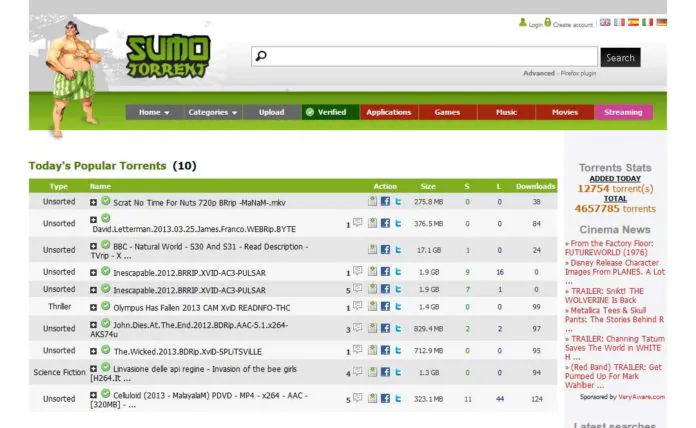Show Verified torrents
Viewport: 696px width, 428px height.
pyautogui.click(x=330, y=112)
